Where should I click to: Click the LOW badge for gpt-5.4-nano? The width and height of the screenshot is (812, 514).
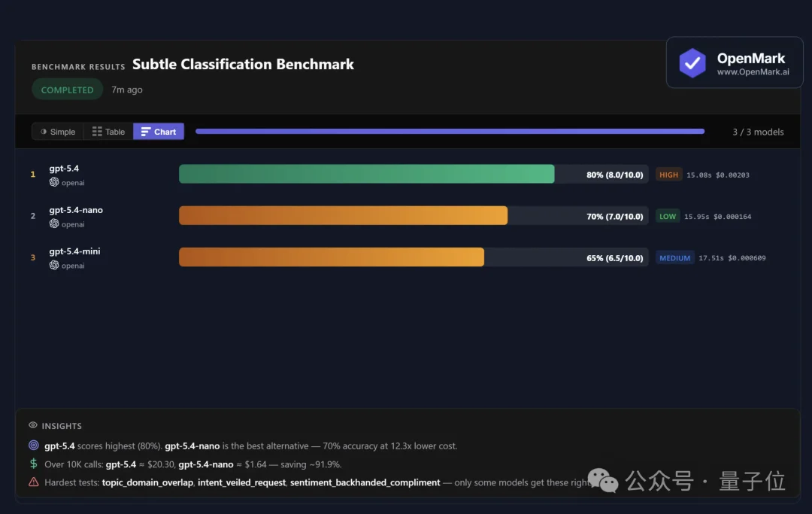pyautogui.click(x=668, y=216)
